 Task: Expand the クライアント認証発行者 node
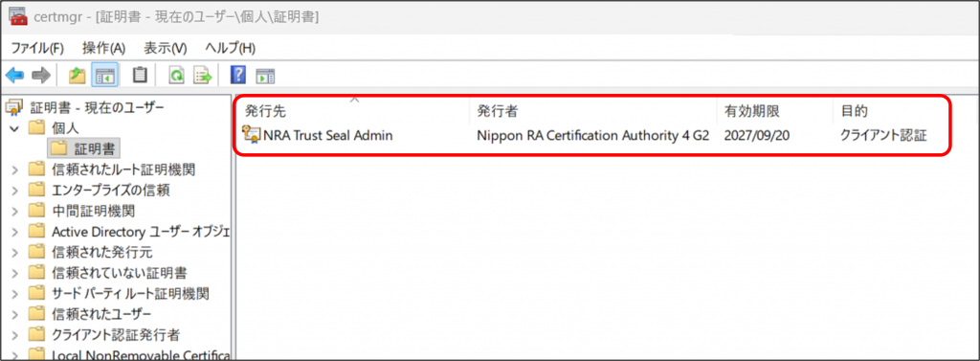[x=15, y=334]
